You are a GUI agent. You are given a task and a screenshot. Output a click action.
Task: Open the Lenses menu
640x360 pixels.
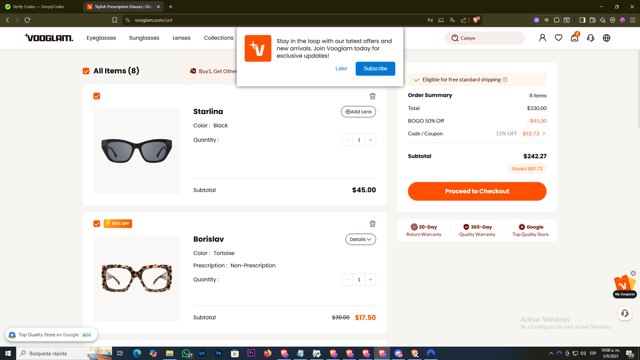(181, 38)
